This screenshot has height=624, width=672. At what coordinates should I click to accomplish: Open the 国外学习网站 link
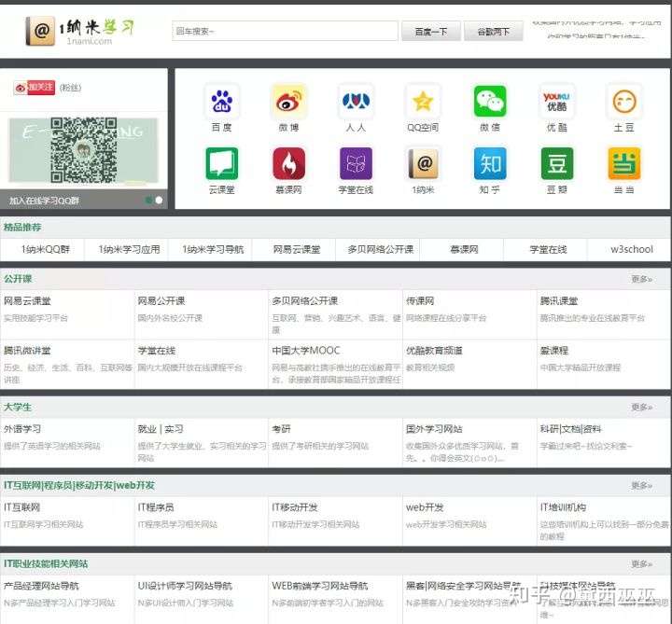(x=434, y=429)
